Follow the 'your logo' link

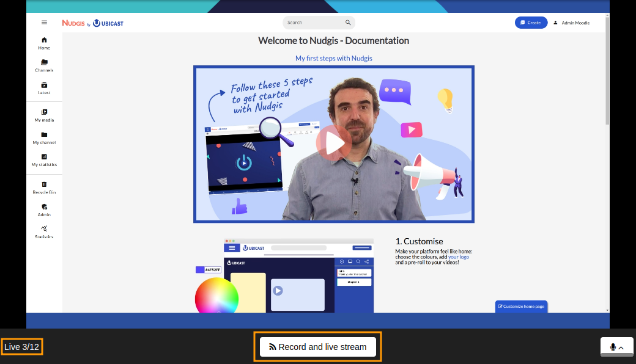click(458, 257)
